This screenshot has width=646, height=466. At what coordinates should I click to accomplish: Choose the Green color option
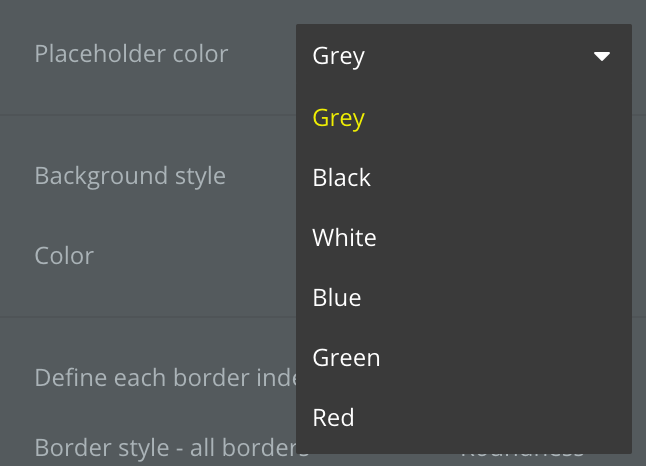click(x=346, y=358)
